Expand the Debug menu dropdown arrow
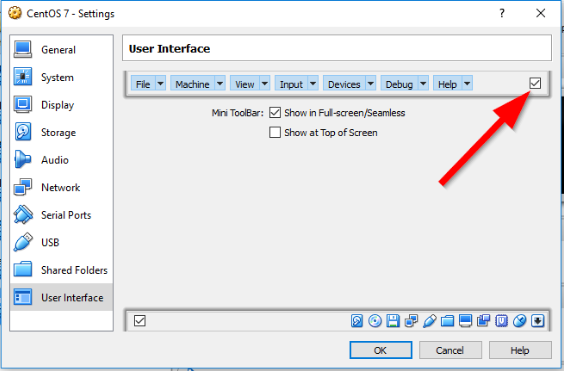 pos(423,84)
